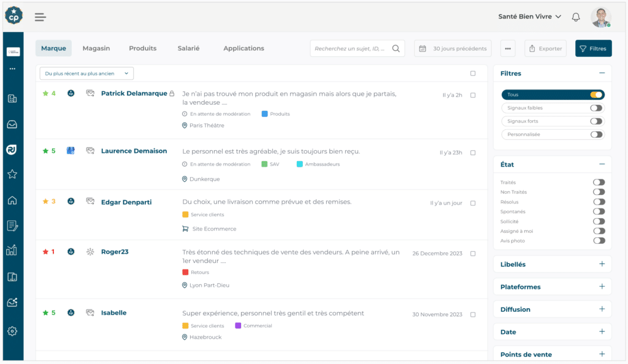Select the document editing icon in the sidebar
The width and height of the screenshot is (628, 364).
pyautogui.click(x=12, y=225)
